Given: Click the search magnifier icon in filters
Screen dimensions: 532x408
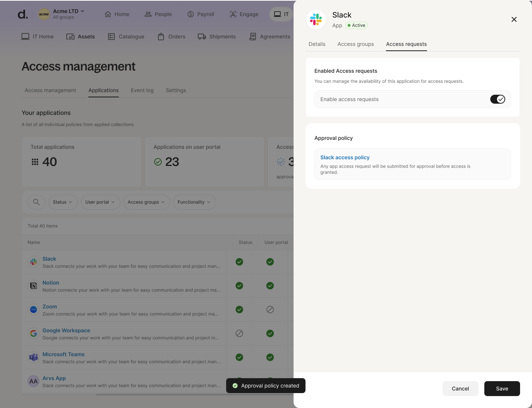Looking at the screenshot, I should (37, 202).
